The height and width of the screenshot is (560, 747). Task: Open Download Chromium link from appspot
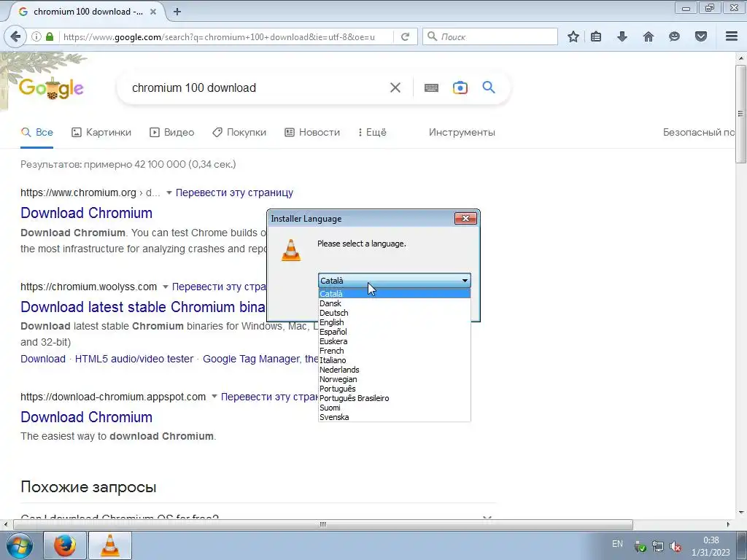86,417
